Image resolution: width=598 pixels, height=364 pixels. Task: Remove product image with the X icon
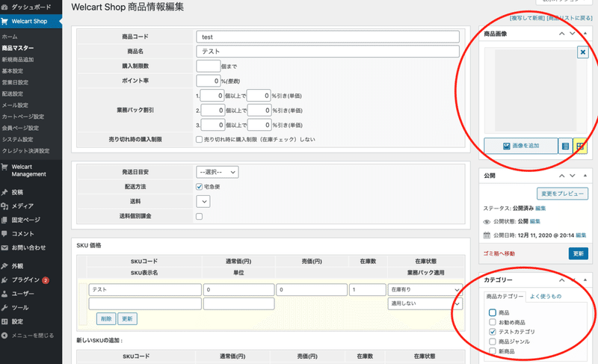click(583, 52)
